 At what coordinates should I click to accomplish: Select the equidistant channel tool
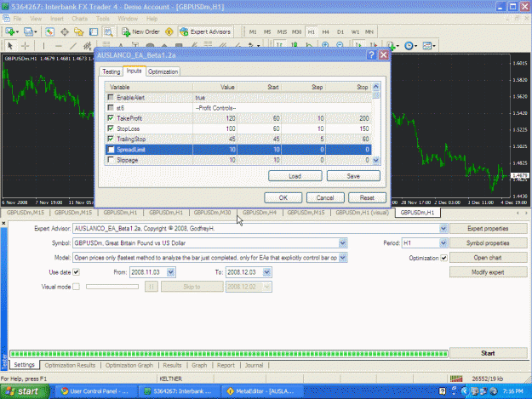(x=88, y=45)
